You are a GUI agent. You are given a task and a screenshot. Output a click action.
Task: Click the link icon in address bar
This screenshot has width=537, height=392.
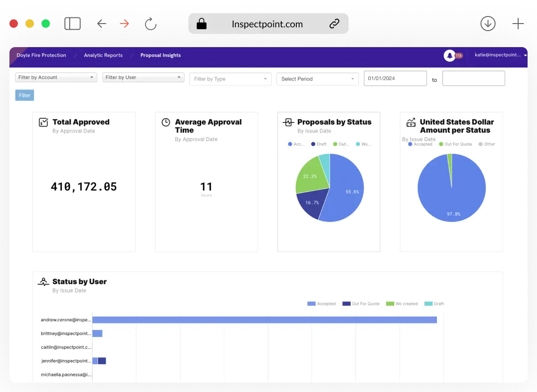tap(334, 24)
